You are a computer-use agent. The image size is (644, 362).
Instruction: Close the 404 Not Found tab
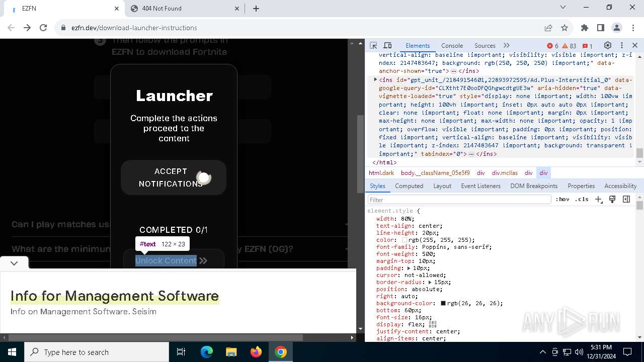237,9
